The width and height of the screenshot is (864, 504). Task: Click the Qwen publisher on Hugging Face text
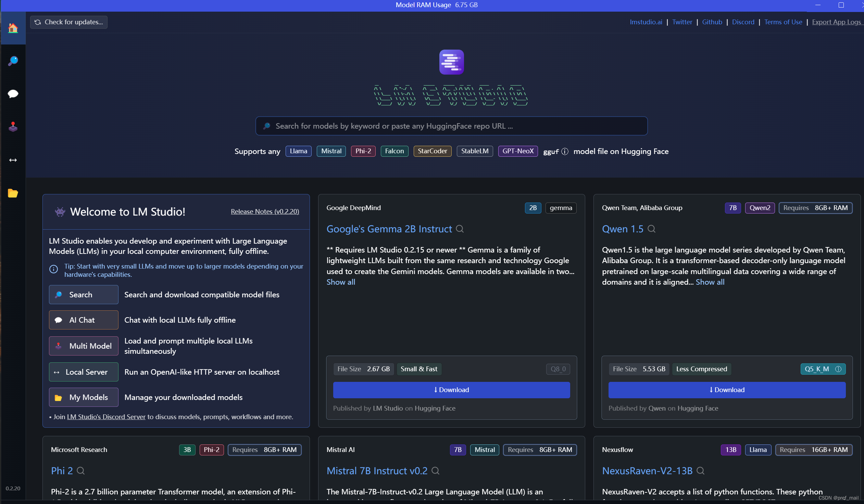pos(657,409)
